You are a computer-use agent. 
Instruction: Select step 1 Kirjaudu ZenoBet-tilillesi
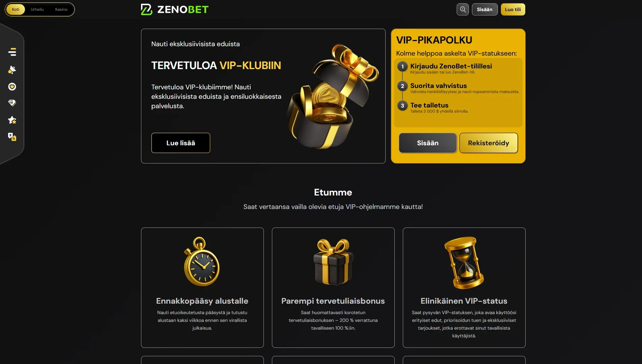(x=451, y=66)
